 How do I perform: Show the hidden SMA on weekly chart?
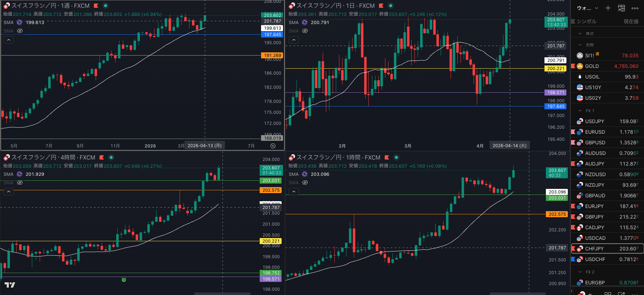click(20, 31)
